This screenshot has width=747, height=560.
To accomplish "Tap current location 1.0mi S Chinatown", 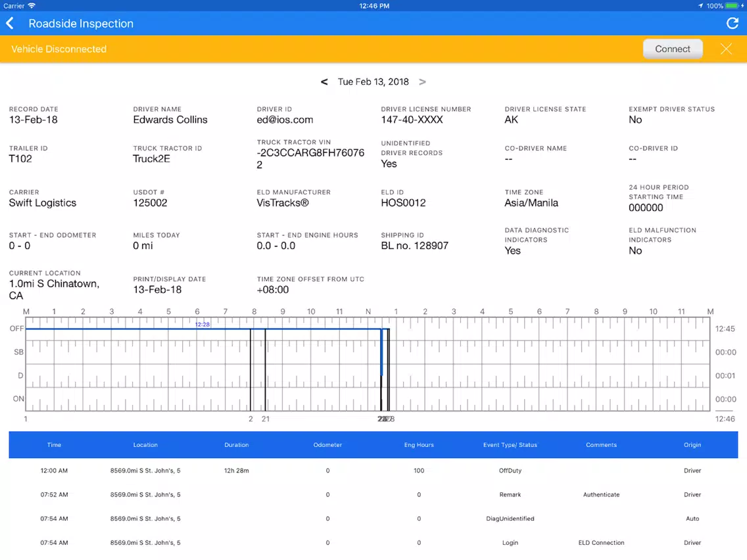I will tap(54, 289).
